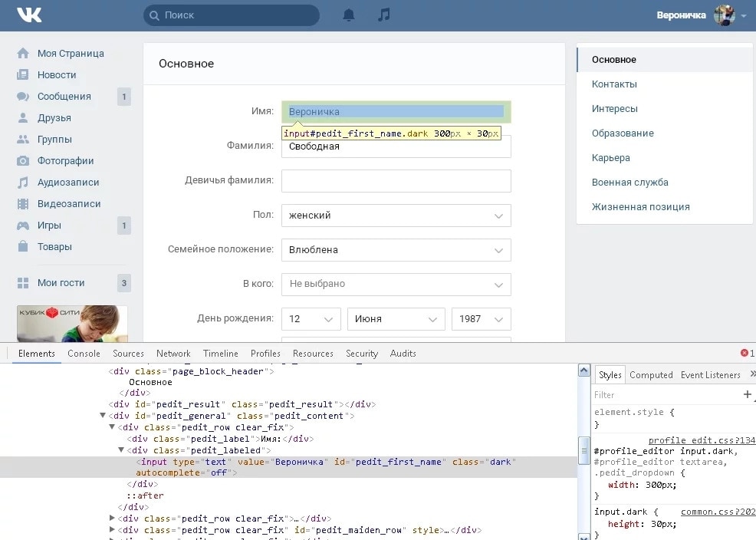Click the search magnifier icon
Image resolution: width=756 pixels, height=540 pixels.
pos(154,15)
